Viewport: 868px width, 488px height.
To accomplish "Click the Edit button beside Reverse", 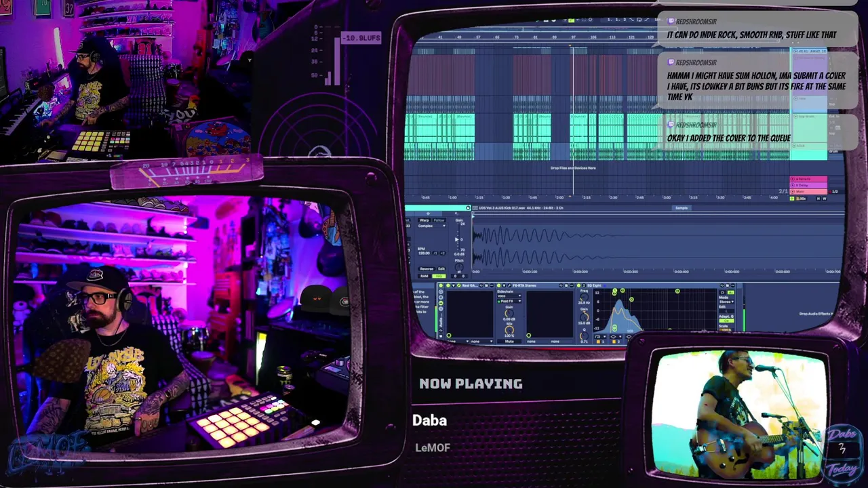I will [x=441, y=269].
